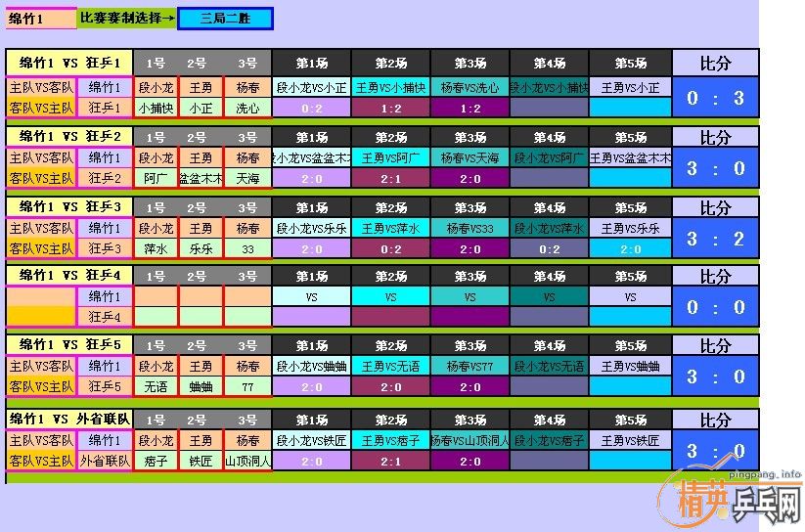Click the 比赛赛制选择 label
This screenshot has height=532, width=805.
[x=127, y=19]
